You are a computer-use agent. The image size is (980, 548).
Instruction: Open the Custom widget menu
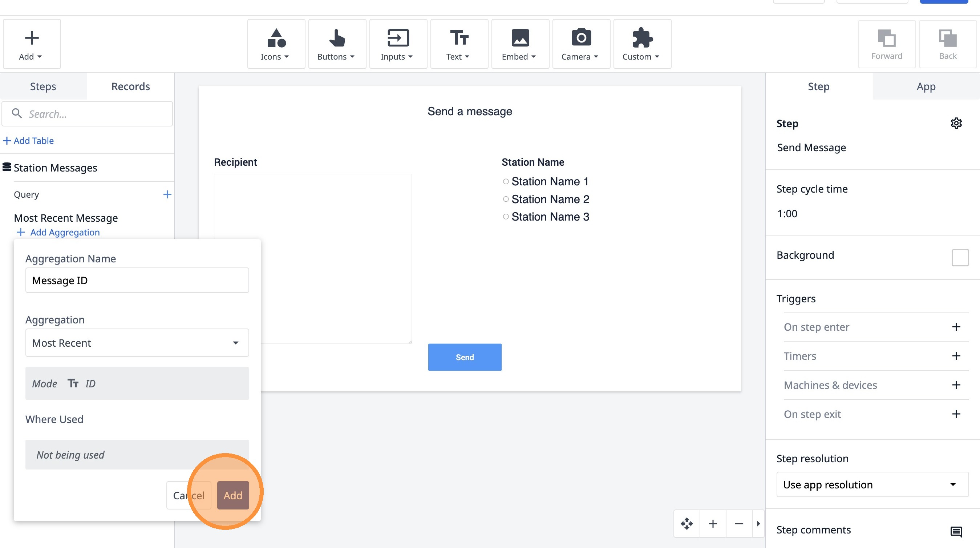coord(642,44)
